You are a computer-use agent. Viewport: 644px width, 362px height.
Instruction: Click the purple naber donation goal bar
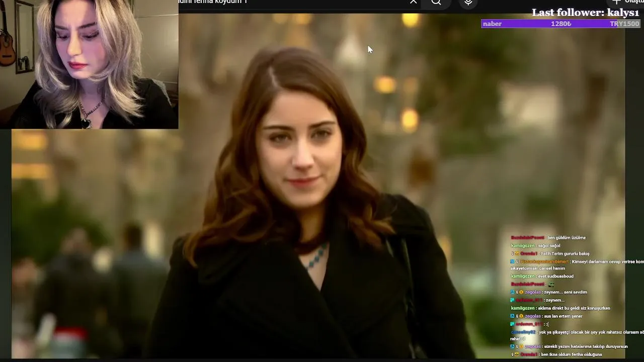tap(560, 24)
